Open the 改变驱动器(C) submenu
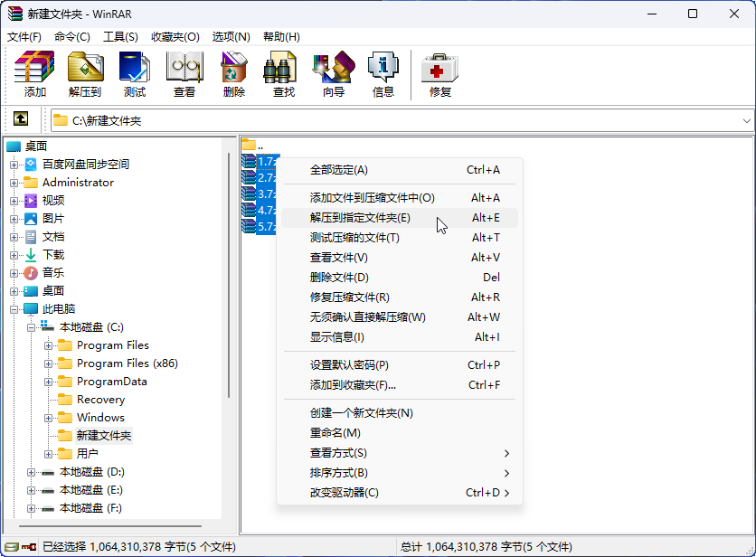Viewport: 756px width, 557px height. click(399, 493)
